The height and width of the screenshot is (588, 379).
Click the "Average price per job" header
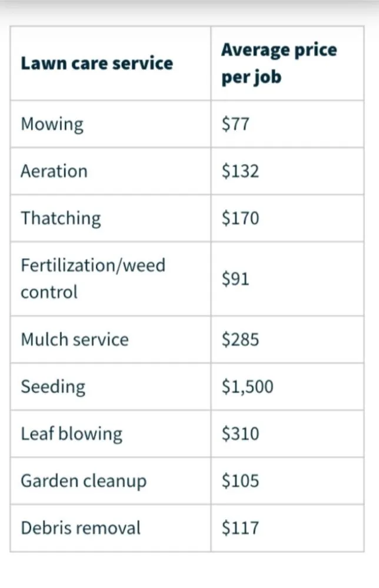point(279,64)
